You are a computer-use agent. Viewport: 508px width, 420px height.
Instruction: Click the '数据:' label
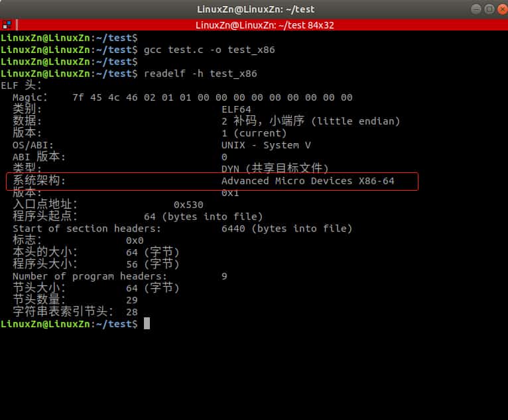coord(27,121)
